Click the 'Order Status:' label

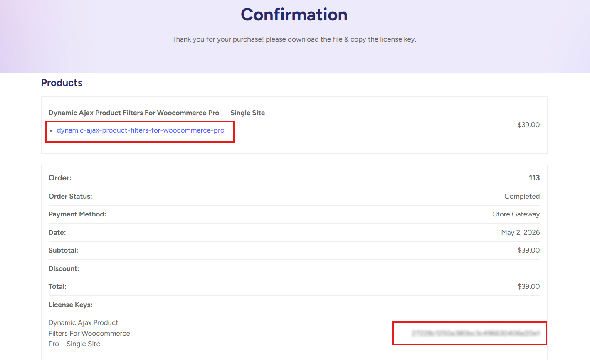tap(70, 196)
